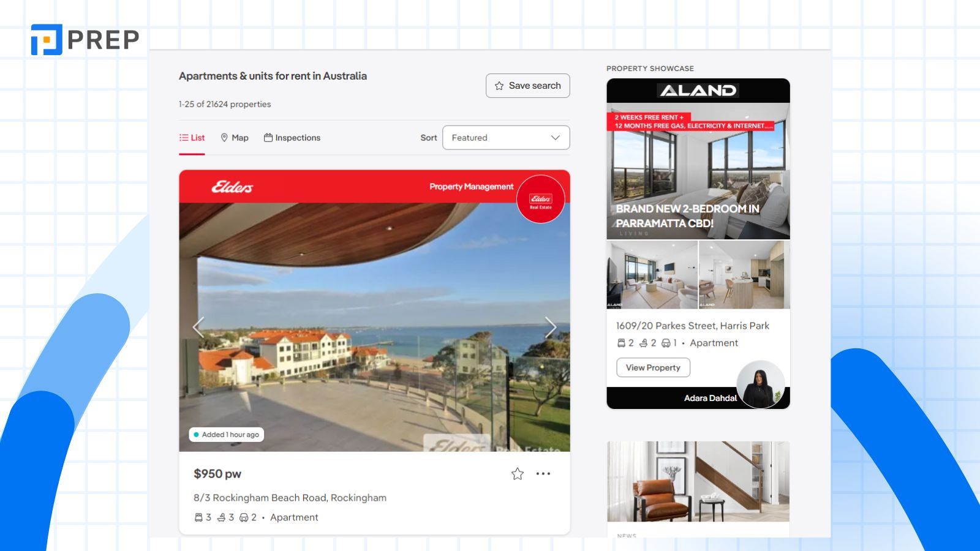Open the Featured sort dropdown
The image size is (980, 551).
click(506, 138)
